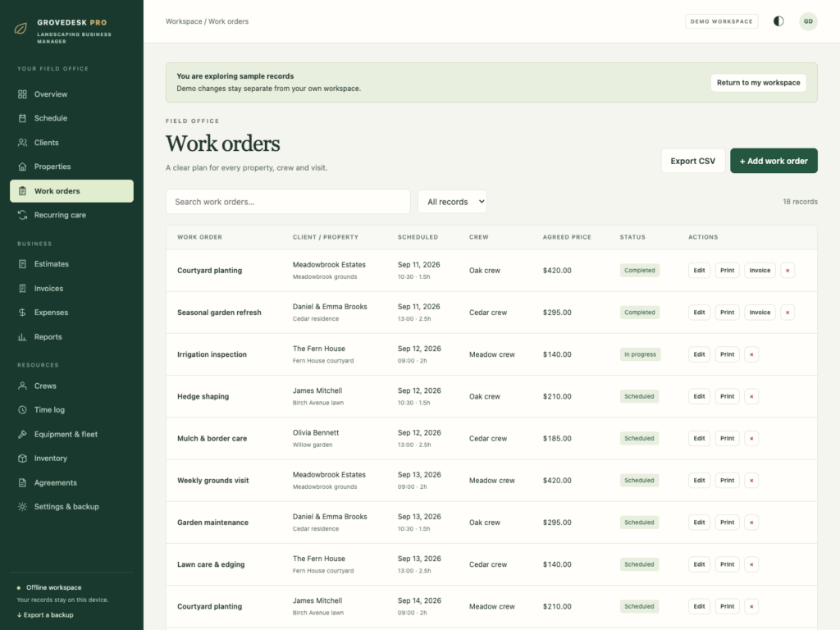The image size is (840, 630).
Task: Navigate to Clients label
Action: [x=47, y=143]
